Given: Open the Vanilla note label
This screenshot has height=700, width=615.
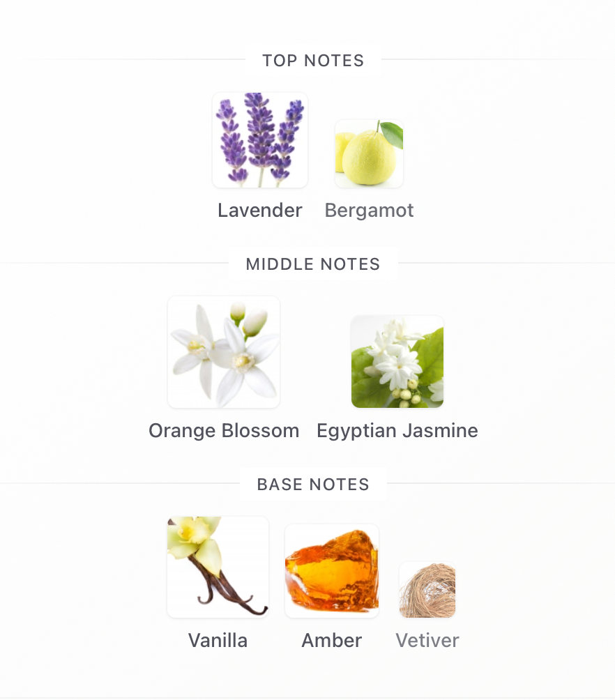Looking at the screenshot, I should [x=218, y=641].
